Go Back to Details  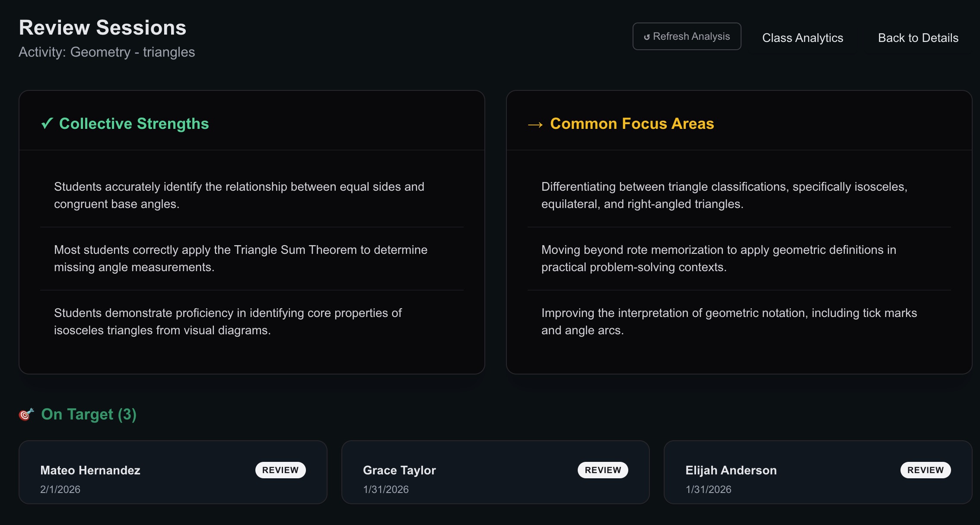[x=918, y=38]
